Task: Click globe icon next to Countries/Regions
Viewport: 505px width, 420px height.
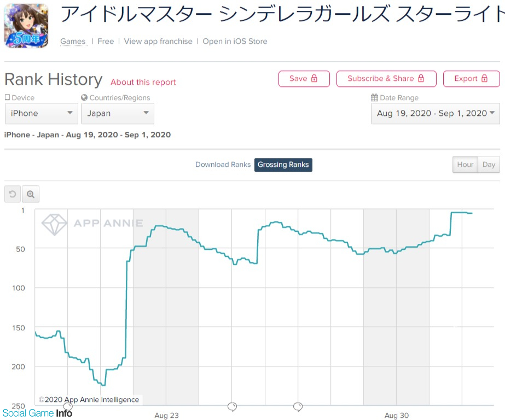Action: (84, 98)
